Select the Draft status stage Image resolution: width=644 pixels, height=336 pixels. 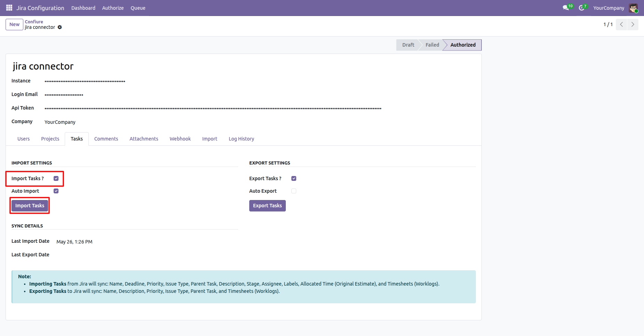click(x=408, y=45)
